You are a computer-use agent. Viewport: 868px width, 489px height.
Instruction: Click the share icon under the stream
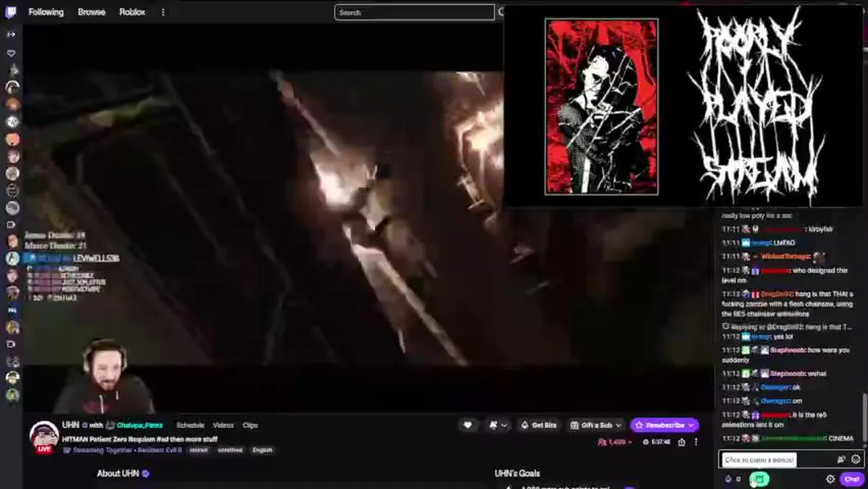[682, 441]
